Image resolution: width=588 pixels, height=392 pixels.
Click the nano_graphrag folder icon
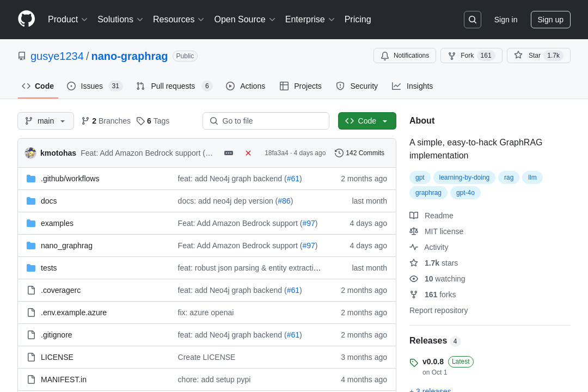31,246
